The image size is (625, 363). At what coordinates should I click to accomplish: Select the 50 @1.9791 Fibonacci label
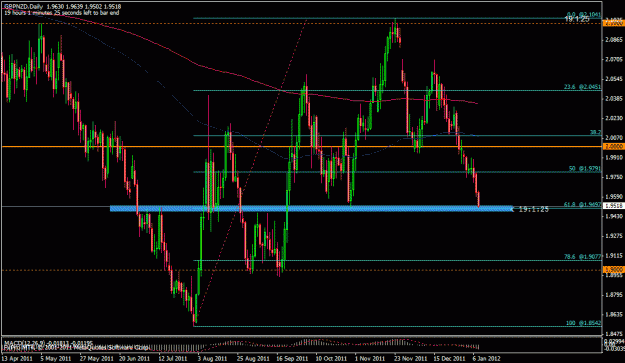pos(585,169)
